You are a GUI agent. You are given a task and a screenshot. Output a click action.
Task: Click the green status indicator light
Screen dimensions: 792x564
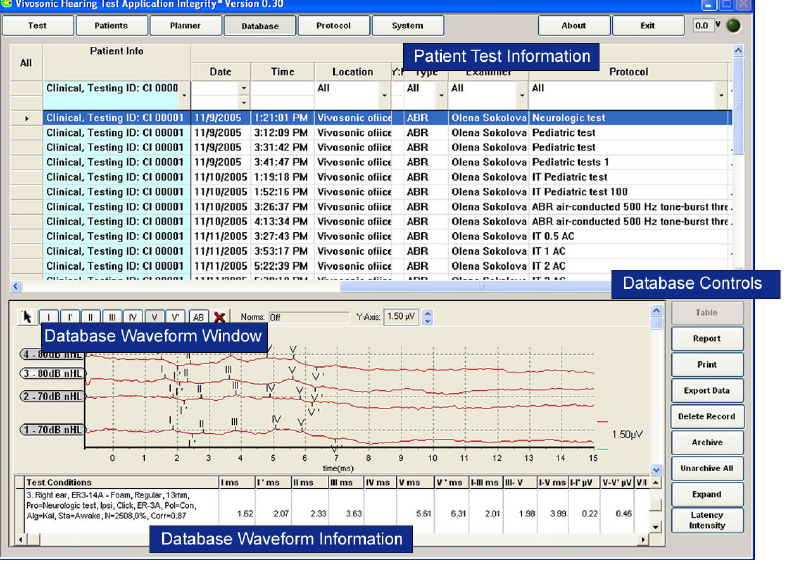733,25
